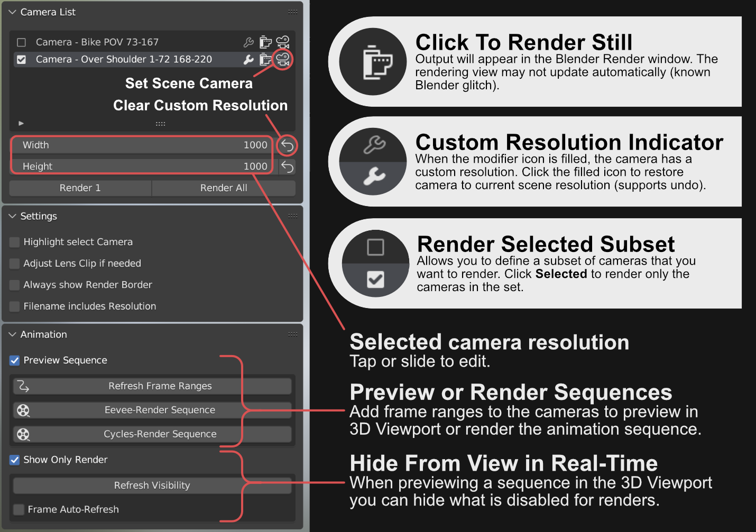
Task: Click the Refresh Frame Ranges arrow icon
Action: (x=23, y=386)
